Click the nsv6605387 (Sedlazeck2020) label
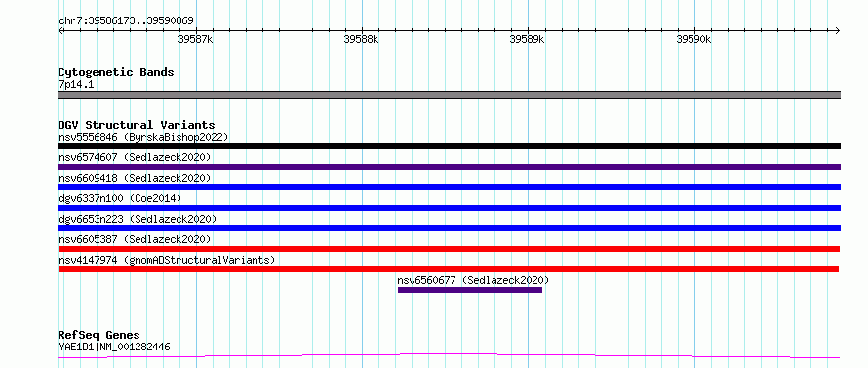Viewport: 868px width, 368px height. (135, 239)
